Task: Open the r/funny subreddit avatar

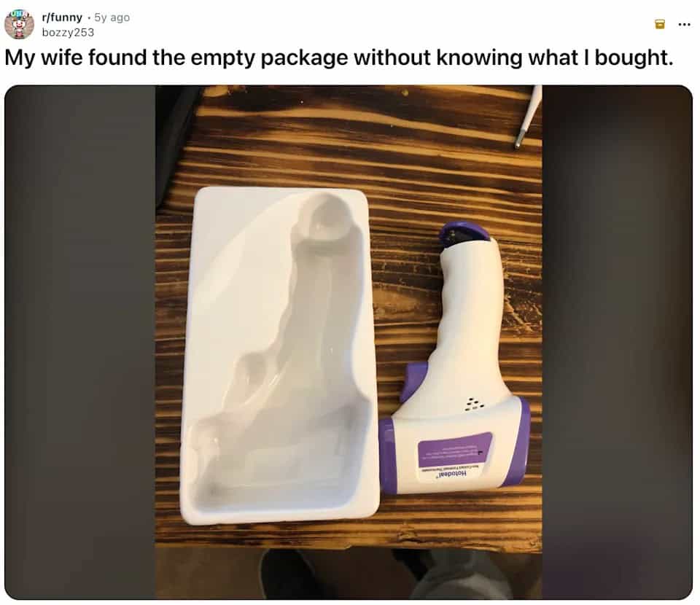Action: click(x=19, y=24)
